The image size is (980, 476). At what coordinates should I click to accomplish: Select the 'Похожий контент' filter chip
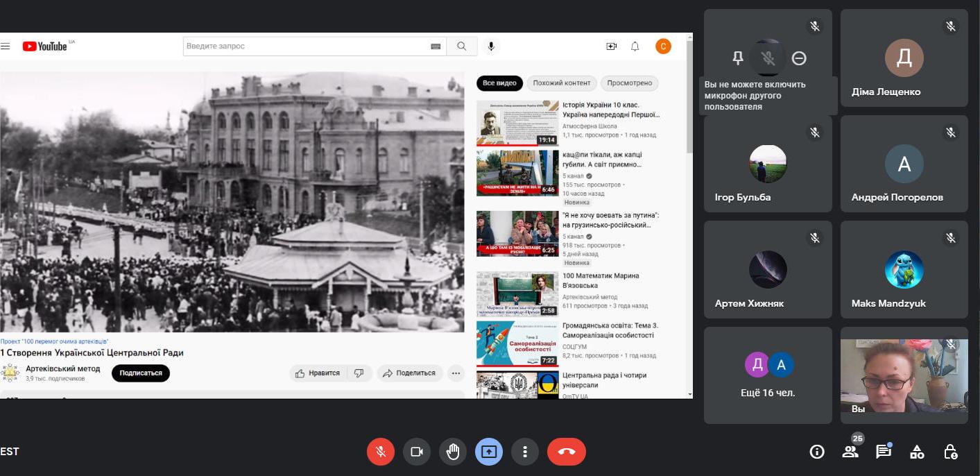click(x=562, y=83)
